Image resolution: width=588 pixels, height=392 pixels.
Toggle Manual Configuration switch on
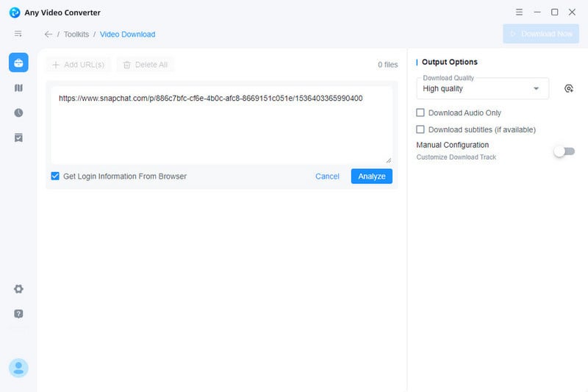point(564,152)
